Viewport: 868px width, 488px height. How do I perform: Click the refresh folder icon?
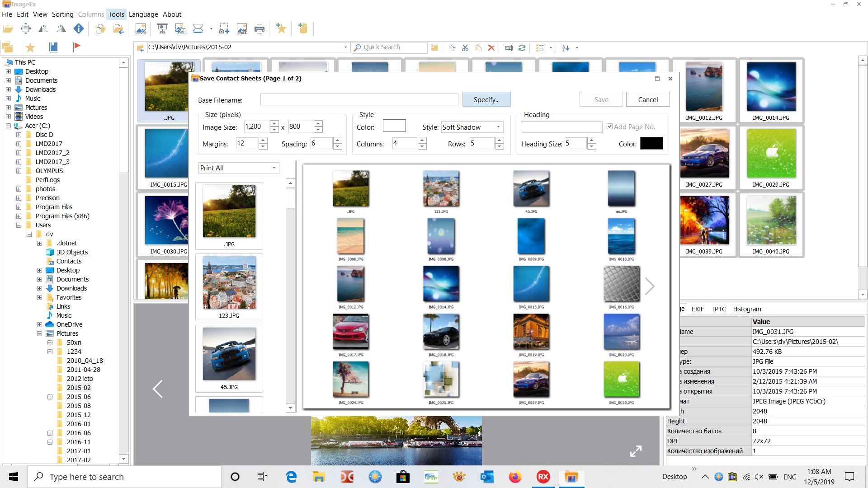[522, 47]
